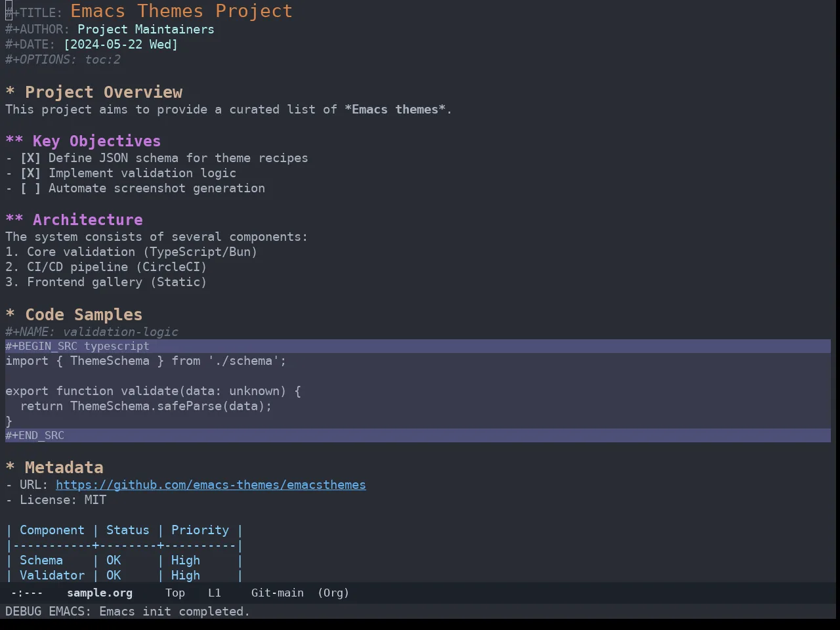
Task: Open the github.com emacs-themes URL link
Action: [x=211, y=485]
